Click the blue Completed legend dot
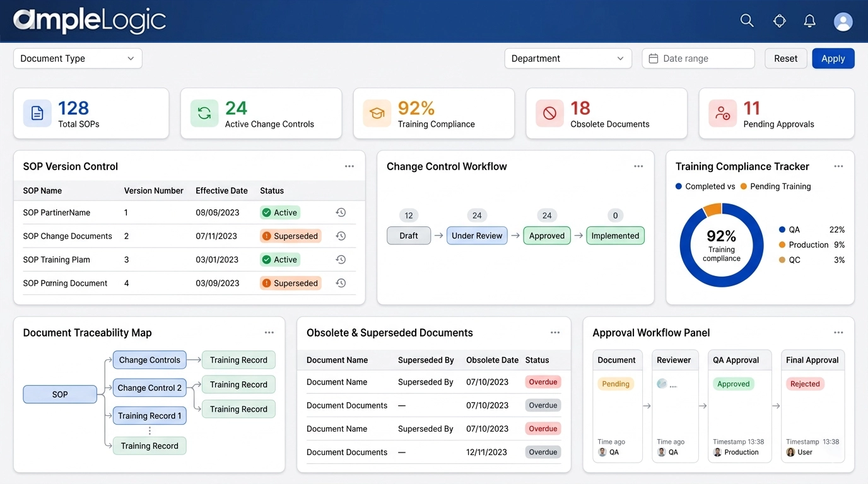The image size is (868, 484). [679, 187]
